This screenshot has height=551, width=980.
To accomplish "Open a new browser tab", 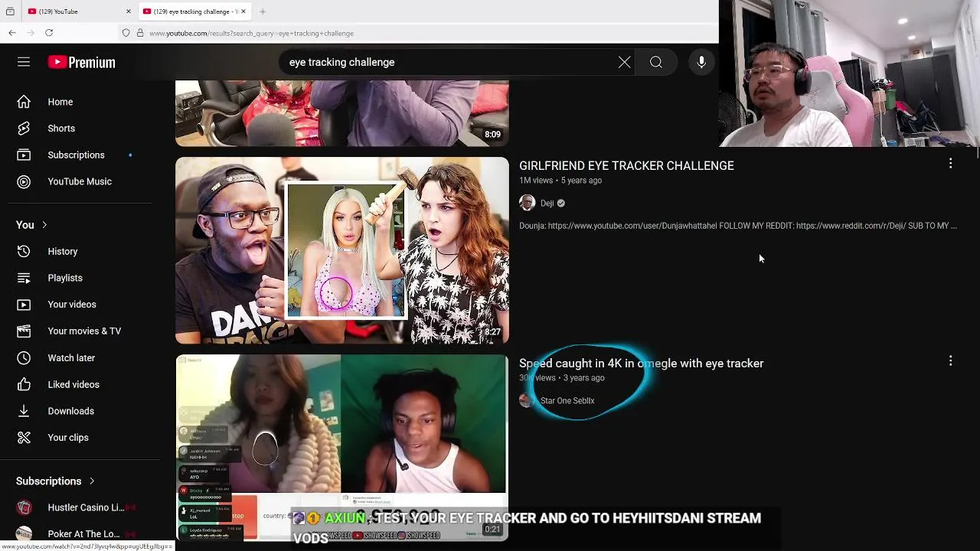I will pos(262,11).
